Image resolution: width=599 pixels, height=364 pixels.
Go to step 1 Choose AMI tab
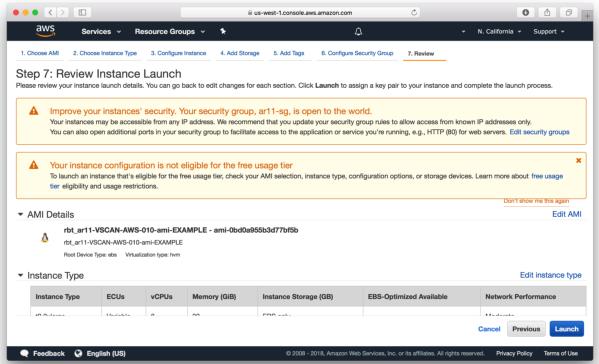point(40,53)
